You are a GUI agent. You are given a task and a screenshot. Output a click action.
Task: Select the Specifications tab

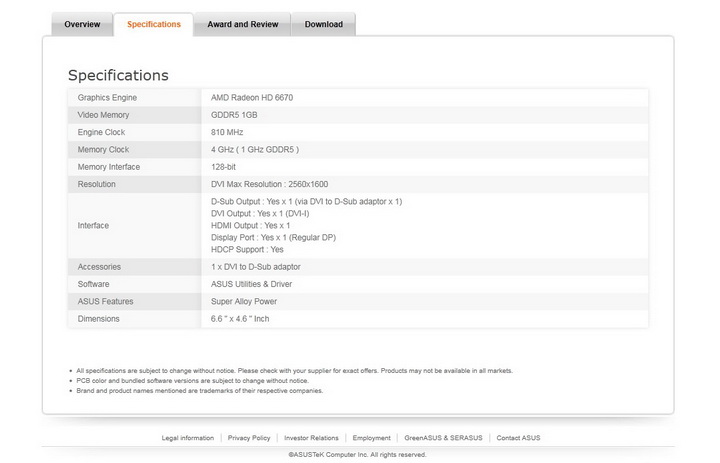click(x=154, y=24)
